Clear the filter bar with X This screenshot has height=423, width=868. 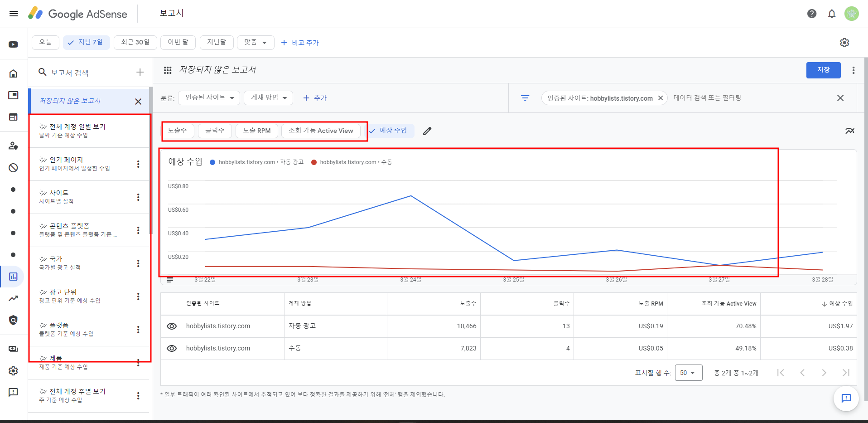(840, 98)
